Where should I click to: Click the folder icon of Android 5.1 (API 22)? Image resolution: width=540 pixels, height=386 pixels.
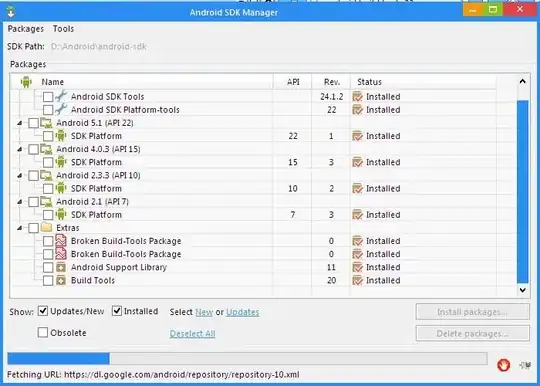click(46, 123)
